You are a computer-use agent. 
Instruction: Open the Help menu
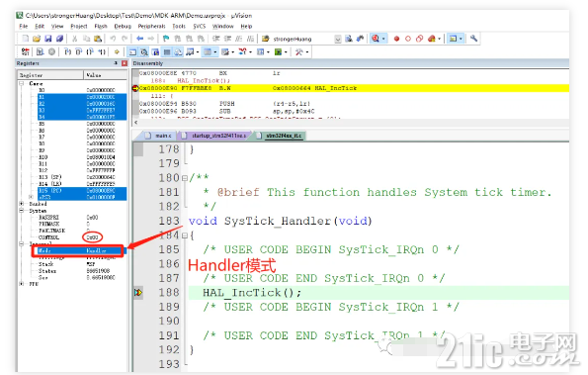tap(246, 26)
